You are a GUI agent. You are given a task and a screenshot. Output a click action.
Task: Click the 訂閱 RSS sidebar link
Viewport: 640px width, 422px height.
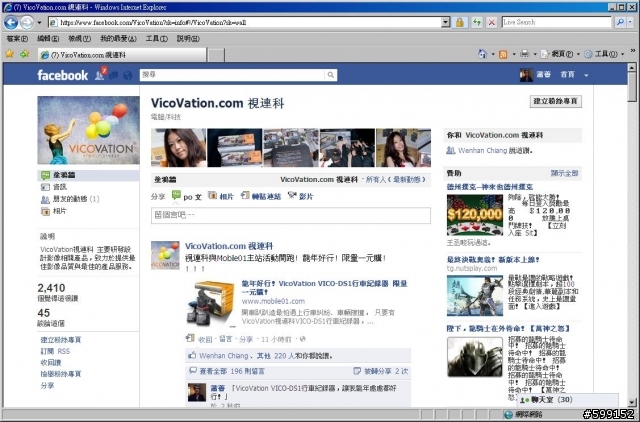[55, 351]
